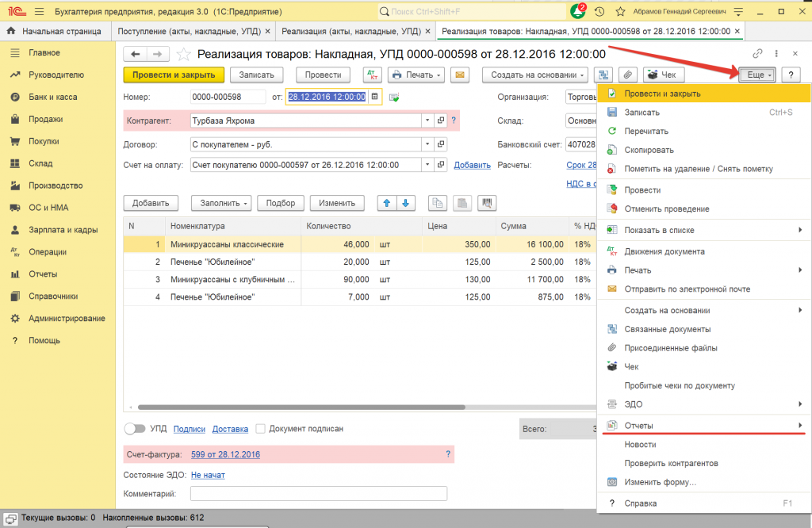Viewport: 812px width, 528px height.
Task: Click the Еще dropdown button
Action: click(757, 75)
